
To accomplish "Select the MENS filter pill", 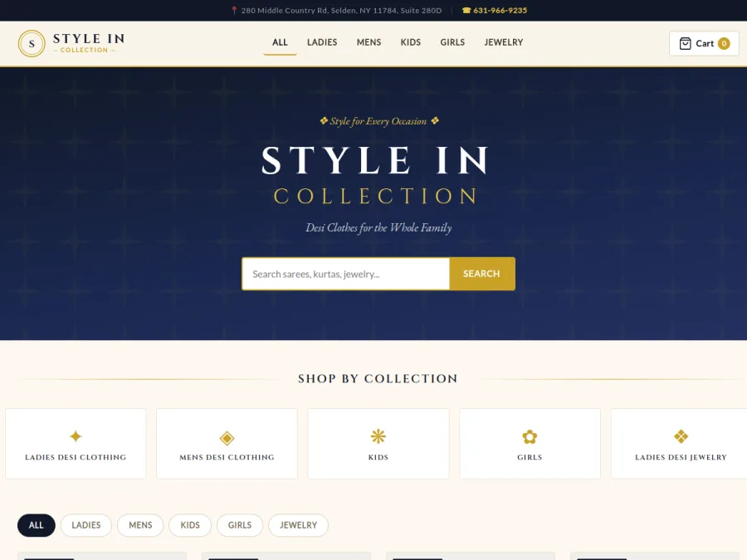I will tap(140, 525).
